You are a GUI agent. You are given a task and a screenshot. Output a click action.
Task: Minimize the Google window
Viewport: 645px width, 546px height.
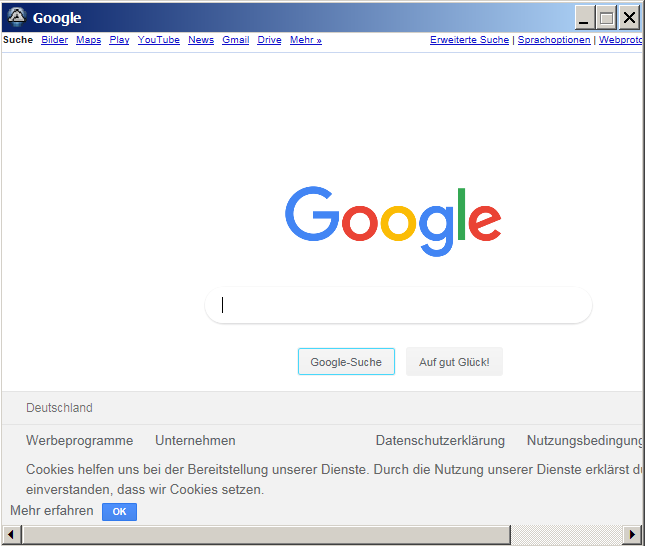584,17
